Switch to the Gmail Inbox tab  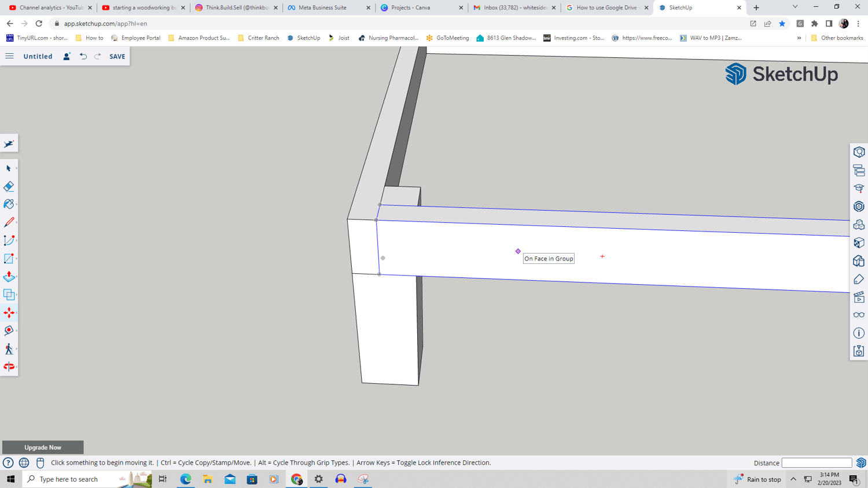pyautogui.click(x=514, y=8)
